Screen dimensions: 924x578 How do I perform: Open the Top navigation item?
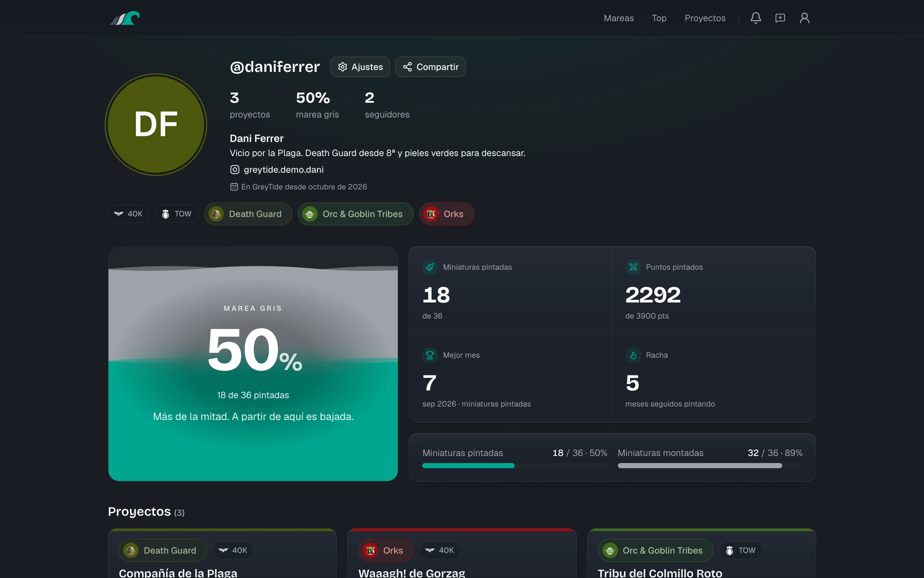[659, 18]
